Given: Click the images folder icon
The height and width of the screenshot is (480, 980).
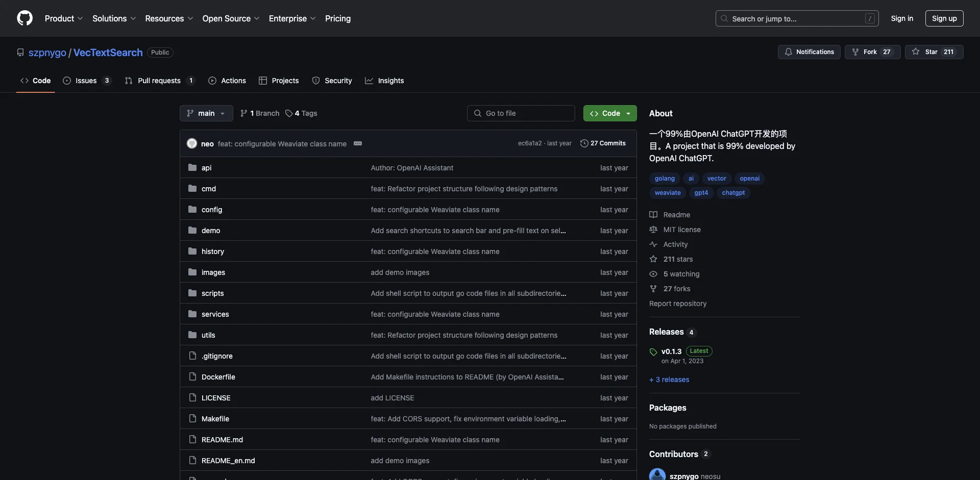Looking at the screenshot, I should (192, 272).
